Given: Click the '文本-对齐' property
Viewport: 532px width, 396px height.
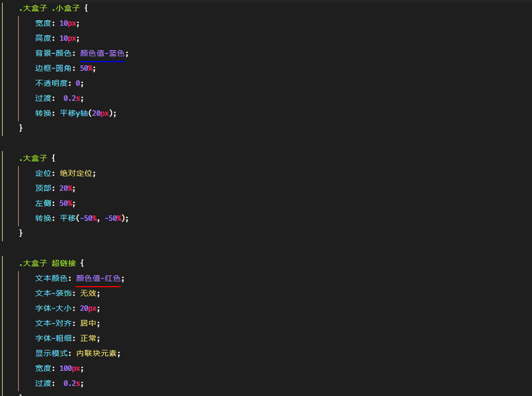Looking at the screenshot, I should coord(53,323).
